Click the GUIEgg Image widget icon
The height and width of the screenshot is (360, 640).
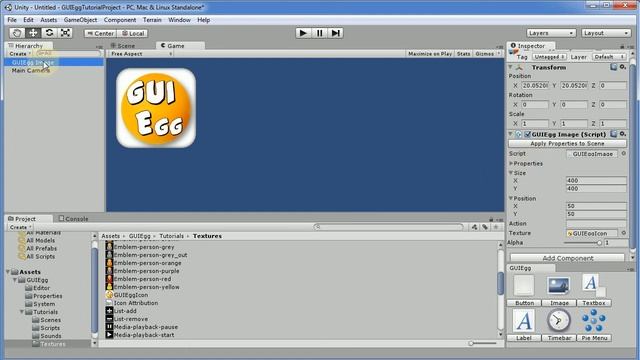(x=559, y=285)
